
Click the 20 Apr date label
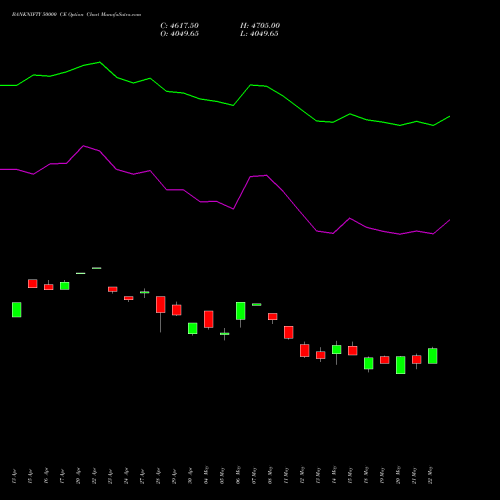(x=78, y=476)
